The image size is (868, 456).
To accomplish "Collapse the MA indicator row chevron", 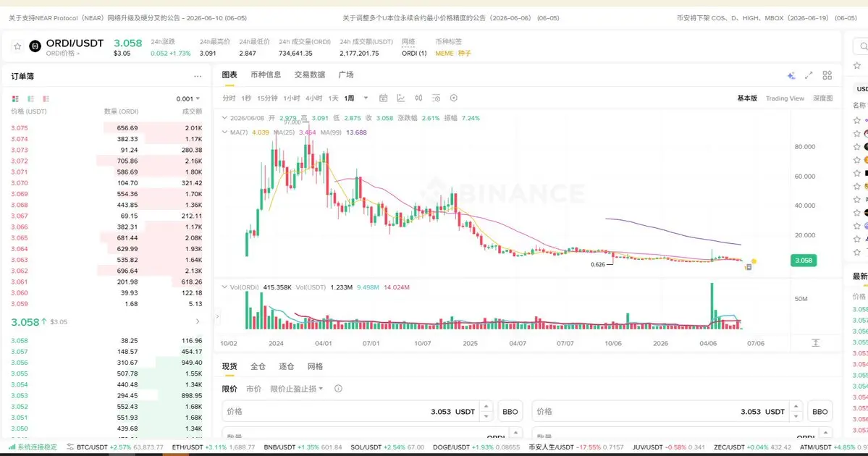I will coord(224,132).
